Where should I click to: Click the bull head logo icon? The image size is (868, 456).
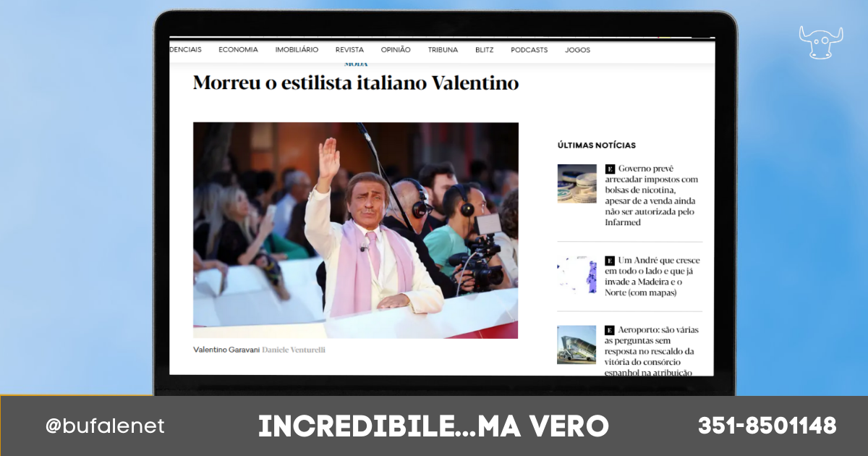tap(820, 42)
